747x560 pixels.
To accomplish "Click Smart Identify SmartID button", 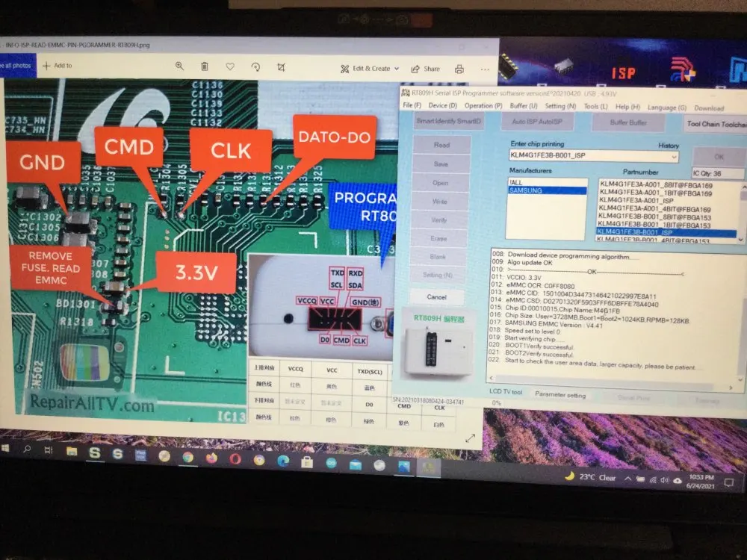I will point(448,121).
